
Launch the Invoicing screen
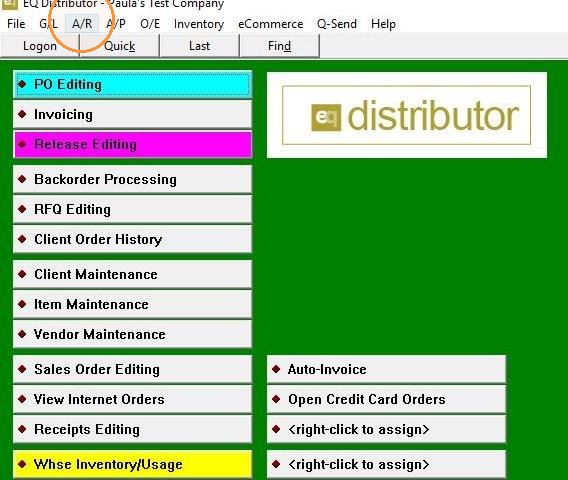pos(132,114)
